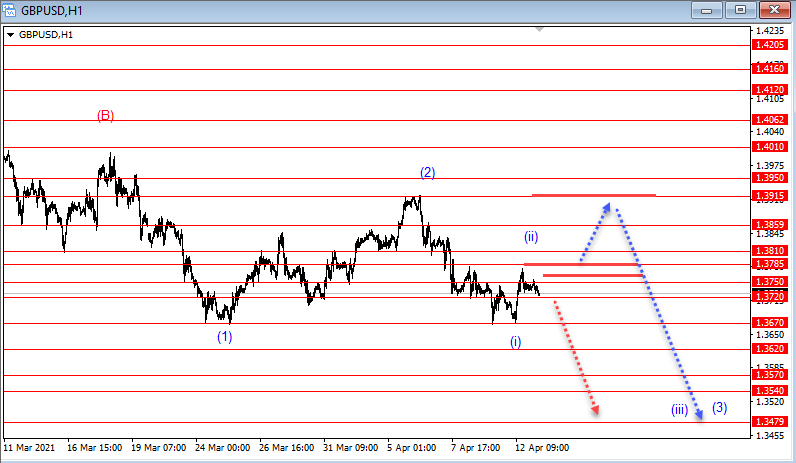Maximize the GBPUSD,H1 chart window
The width and height of the screenshot is (796, 463).
tap(739, 10)
